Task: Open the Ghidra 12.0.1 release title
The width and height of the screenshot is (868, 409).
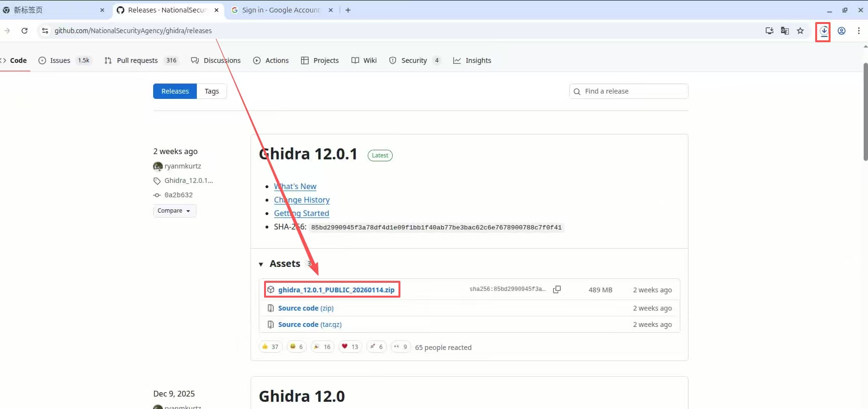Action: 308,154
